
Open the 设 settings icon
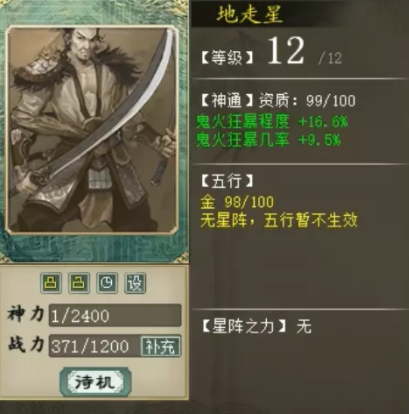point(135,283)
